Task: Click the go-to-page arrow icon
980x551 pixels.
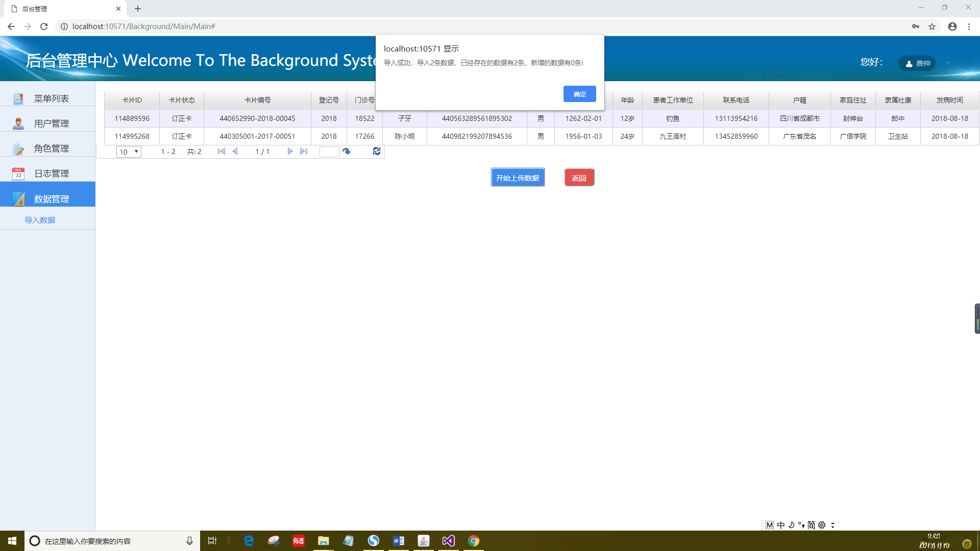Action: [347, 152]
